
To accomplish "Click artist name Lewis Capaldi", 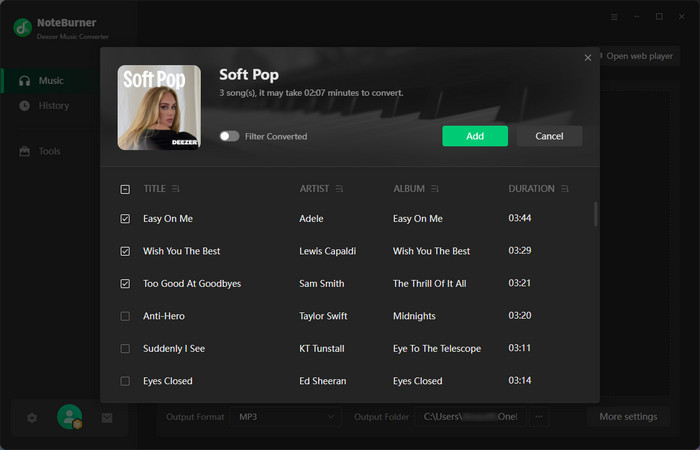I will tap(328, 251).
